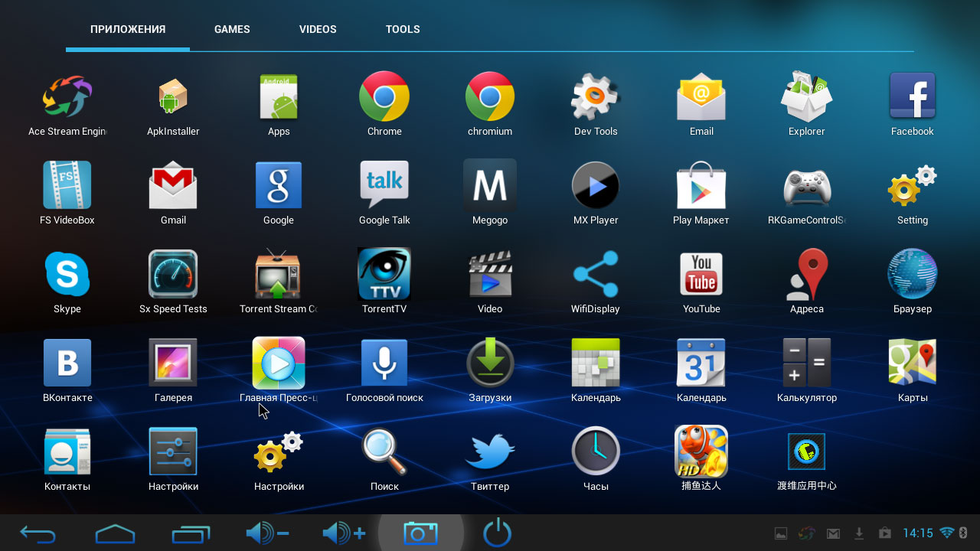
Task: Launch the Браузер globe app
Action: (x=913, y=274)
